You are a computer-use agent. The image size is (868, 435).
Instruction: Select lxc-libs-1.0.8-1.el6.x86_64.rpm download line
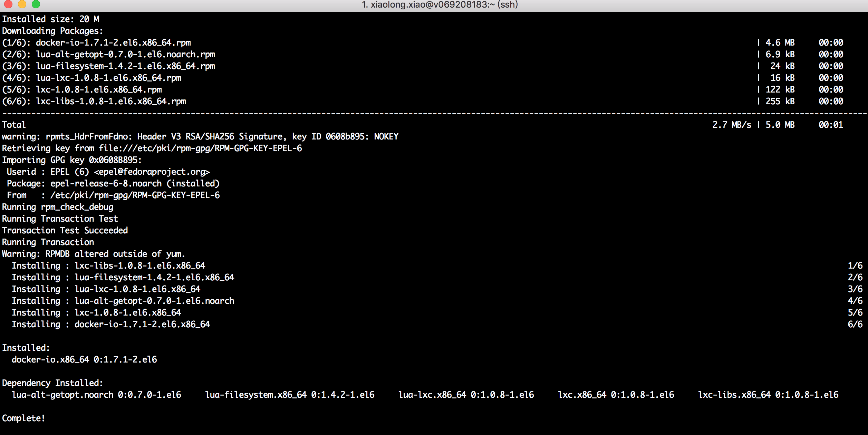coord(94,101)
